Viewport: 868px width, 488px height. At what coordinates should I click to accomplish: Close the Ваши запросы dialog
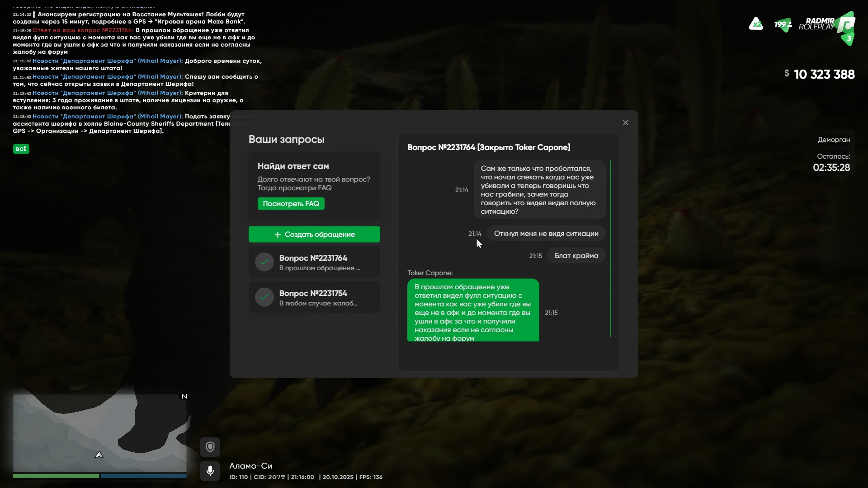coord(626,123)
